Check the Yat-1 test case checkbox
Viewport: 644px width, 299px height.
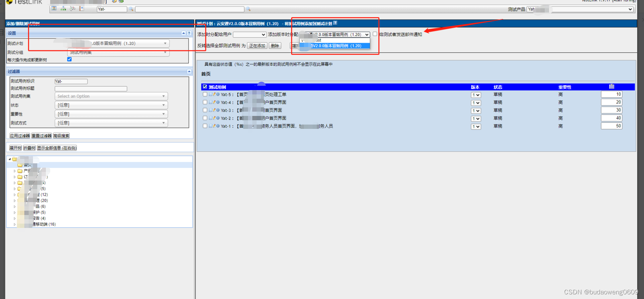tap(205, 126)
